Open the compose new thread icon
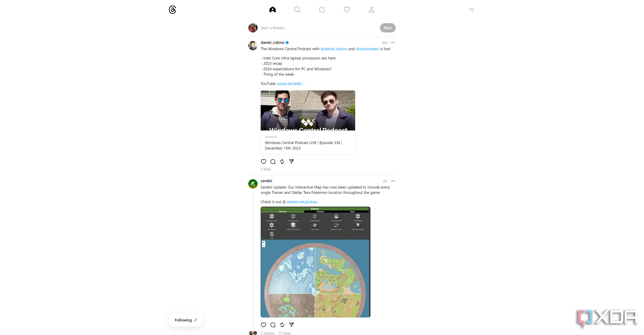Image resolution: width=644 pixels, height=335 pixels. tap(322, 10)
